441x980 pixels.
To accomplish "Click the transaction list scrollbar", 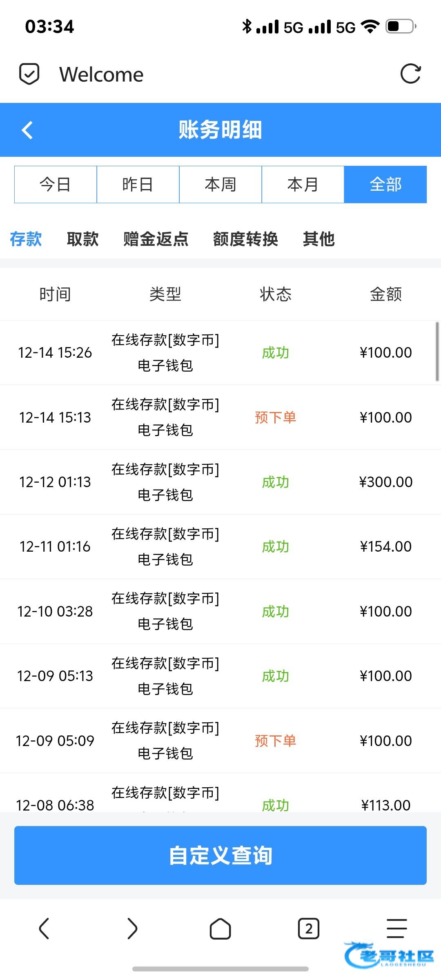I will (x=437, y=352).
